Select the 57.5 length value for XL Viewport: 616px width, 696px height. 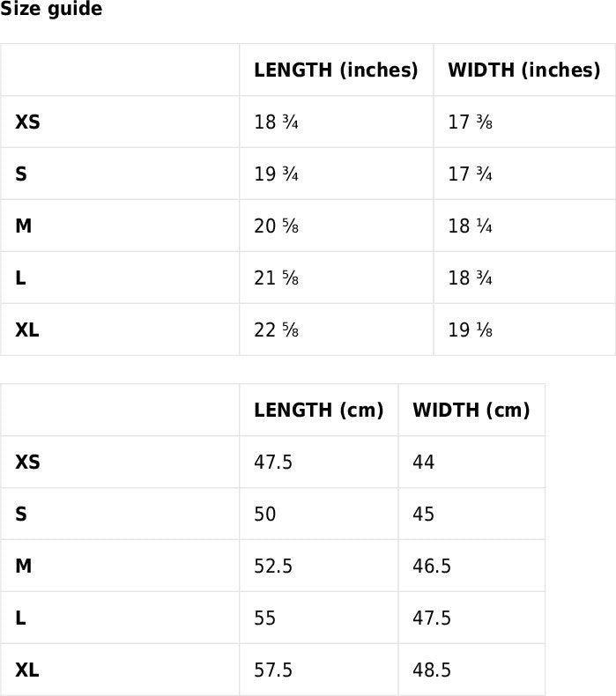click(x=273, y=670)
